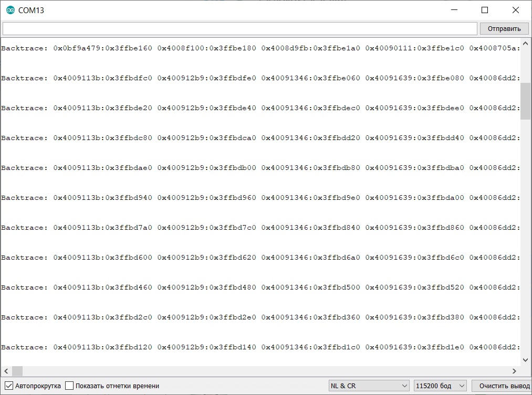The image size is (532, 395).
Task: Send the message with Отправить button
Action: (x=504, y=28)
